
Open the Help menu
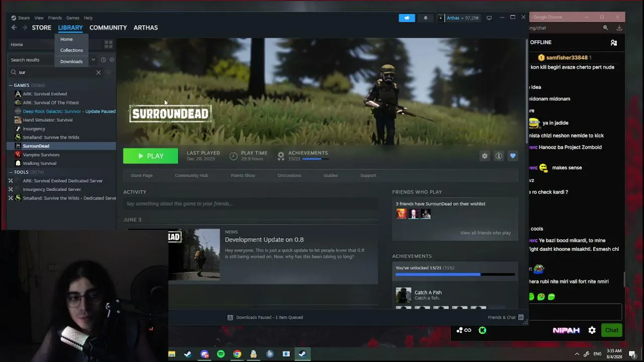[x=89, y=18]
